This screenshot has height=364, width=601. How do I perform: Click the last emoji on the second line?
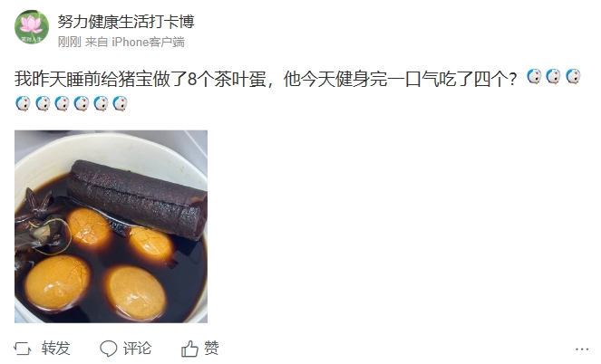click(120, 103)
